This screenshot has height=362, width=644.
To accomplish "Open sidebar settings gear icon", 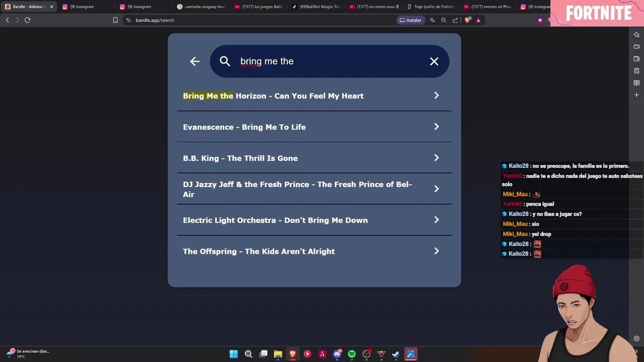I will pyautogui.click(x=636, y=339).
